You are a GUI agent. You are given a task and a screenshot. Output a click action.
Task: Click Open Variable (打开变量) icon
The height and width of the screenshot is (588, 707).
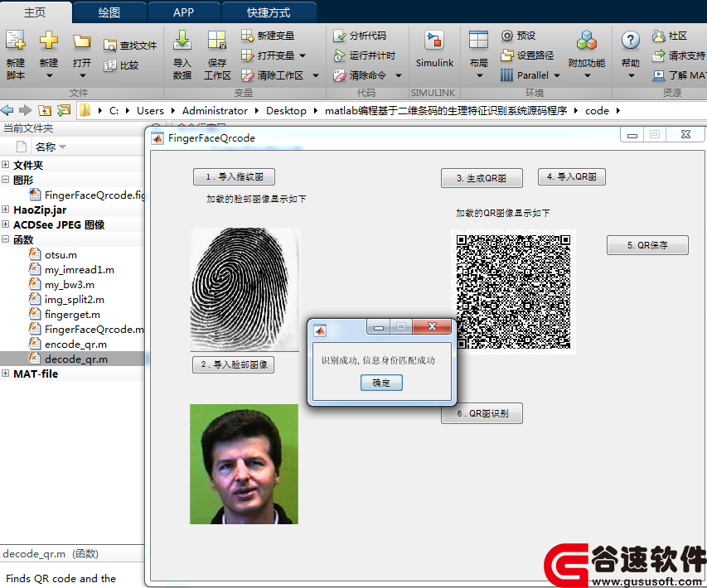pos(248,55)
